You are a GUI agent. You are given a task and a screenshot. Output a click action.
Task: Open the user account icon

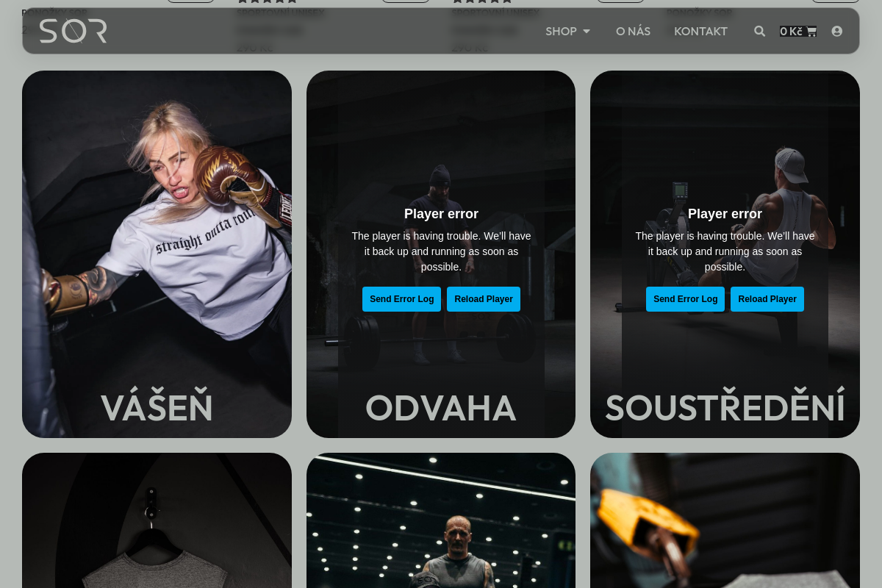pyautogui.click(x=836, y=31)
